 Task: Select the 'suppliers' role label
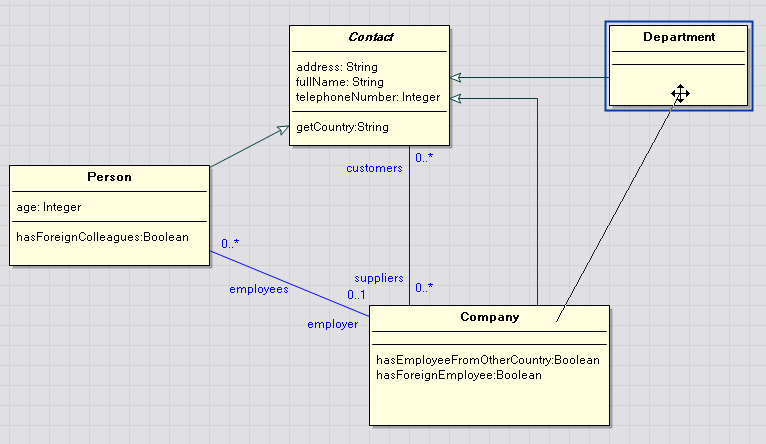[379, 278]
